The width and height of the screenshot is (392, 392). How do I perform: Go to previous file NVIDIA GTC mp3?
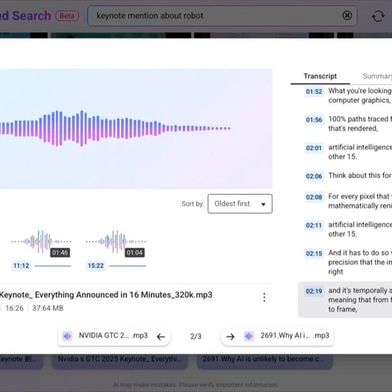point(114,336)
